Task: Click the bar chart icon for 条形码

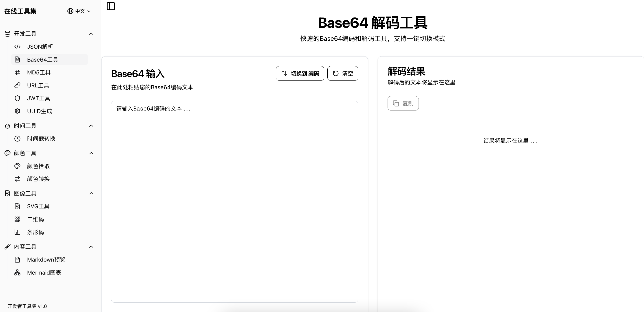Action: point(17,232)
